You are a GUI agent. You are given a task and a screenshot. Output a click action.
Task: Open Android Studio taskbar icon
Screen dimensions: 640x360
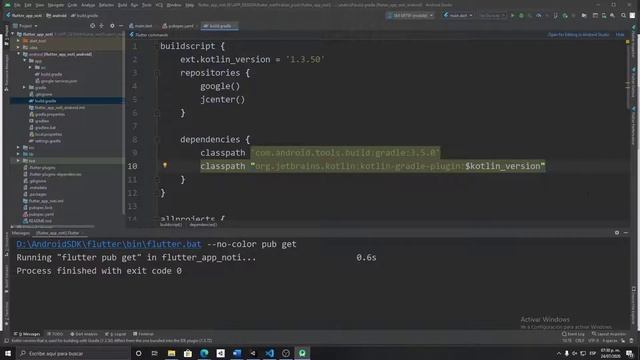[302, 353]
